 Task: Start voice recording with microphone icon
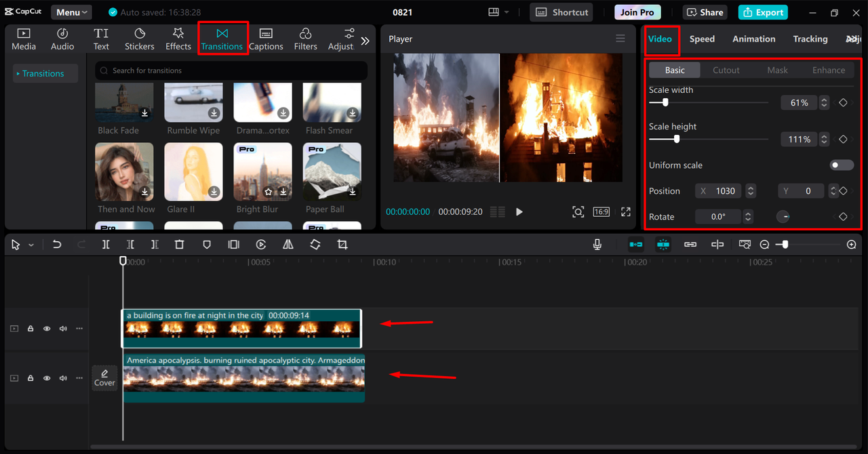[x=597, y=245]
